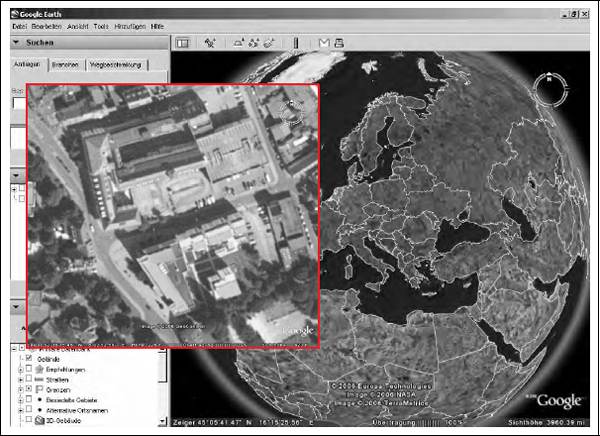The height and width of the screenshot is (436, 600).
Task: Click the Suchen panel header title
Action: click(x=40, y=42)
